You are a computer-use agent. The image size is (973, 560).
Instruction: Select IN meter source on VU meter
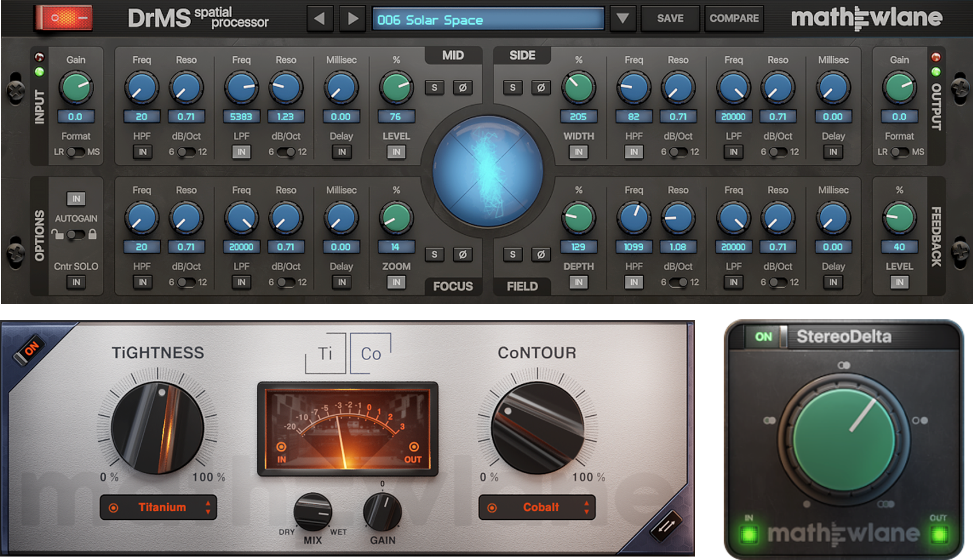click(281, 452)
